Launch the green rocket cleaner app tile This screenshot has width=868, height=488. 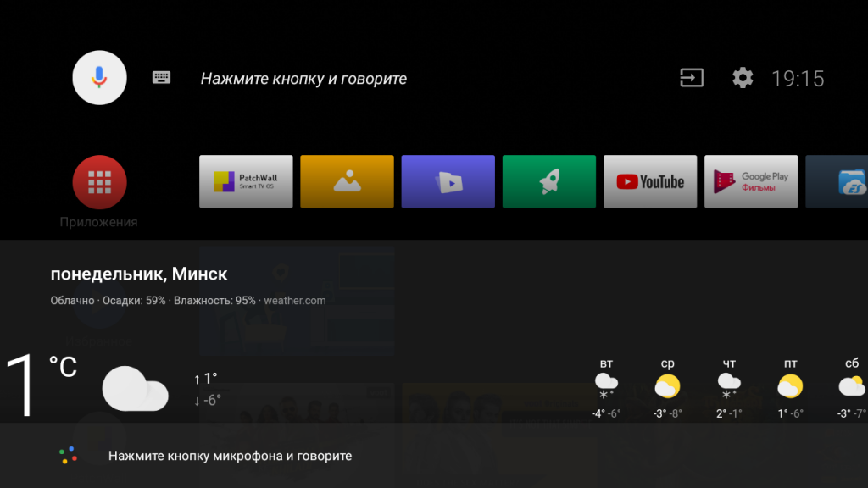point(548,181)
